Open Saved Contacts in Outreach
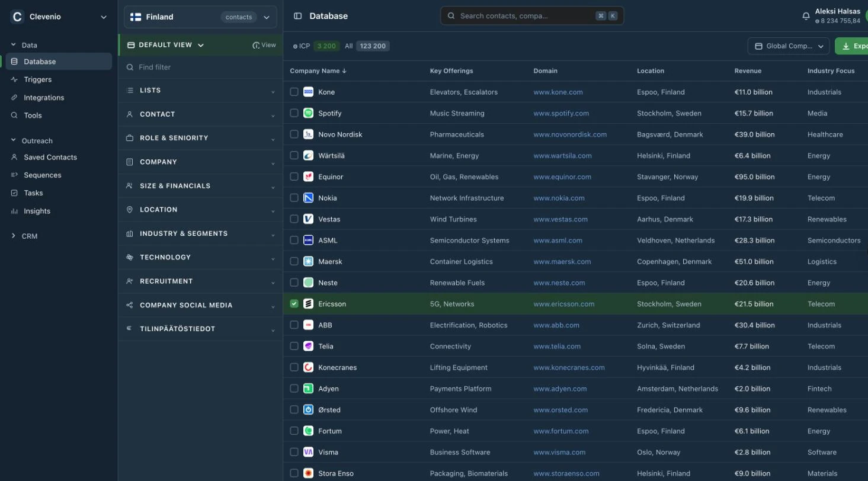The width and height of the screenshot is (868, 481). coord(59,157)
